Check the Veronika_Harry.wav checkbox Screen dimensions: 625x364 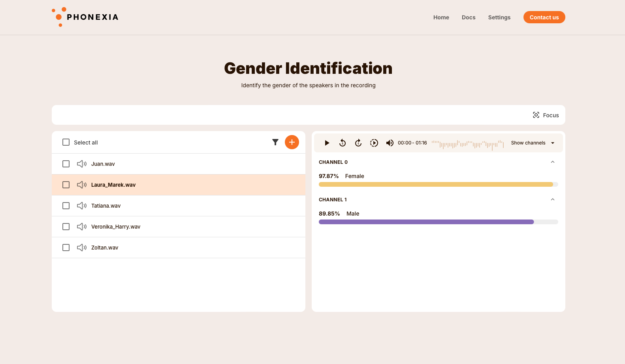point(66,227)
